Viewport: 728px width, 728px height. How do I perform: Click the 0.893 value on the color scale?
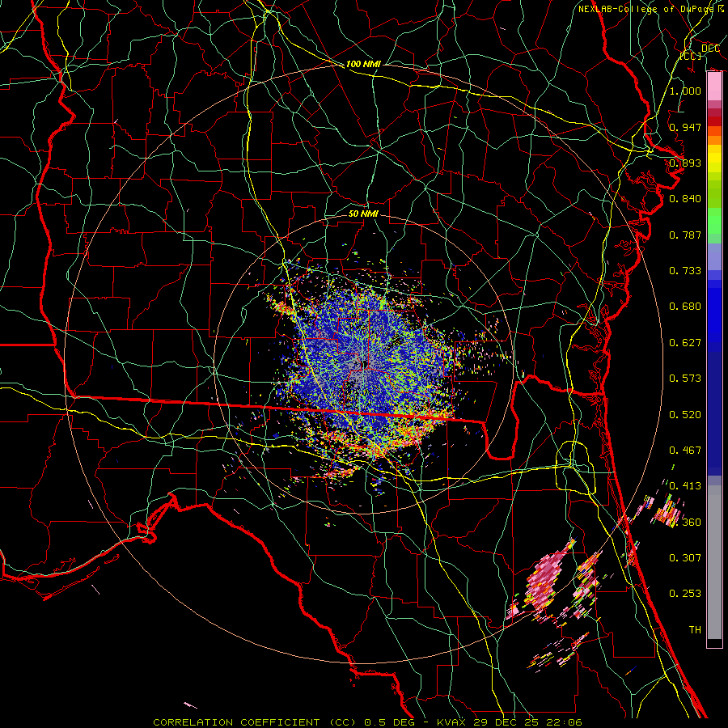685,163
